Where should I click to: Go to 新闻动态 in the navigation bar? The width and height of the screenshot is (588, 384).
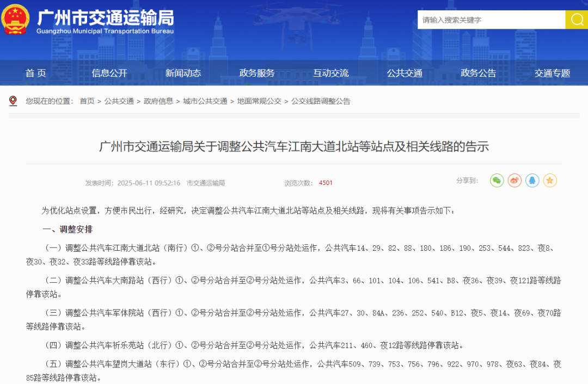point(183,73)
